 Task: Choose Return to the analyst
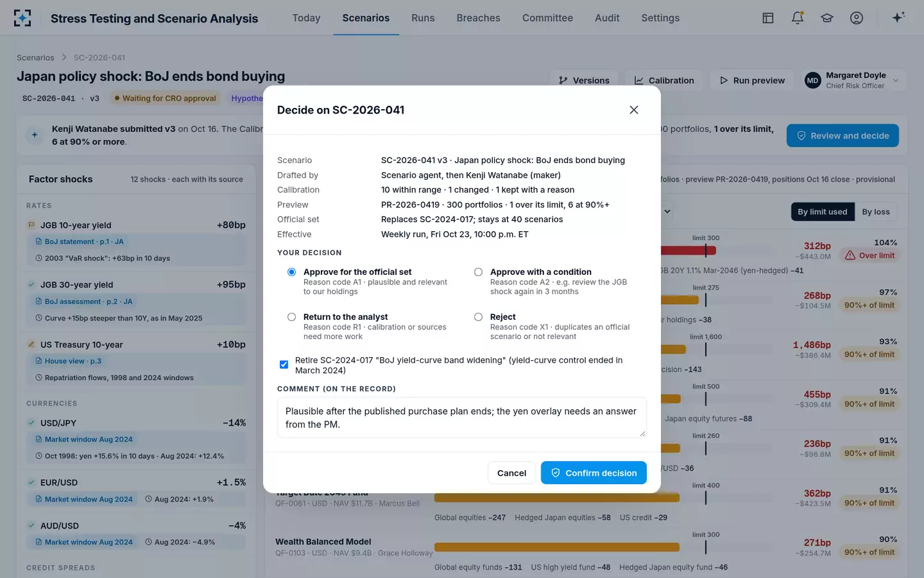tap(292, 317)
